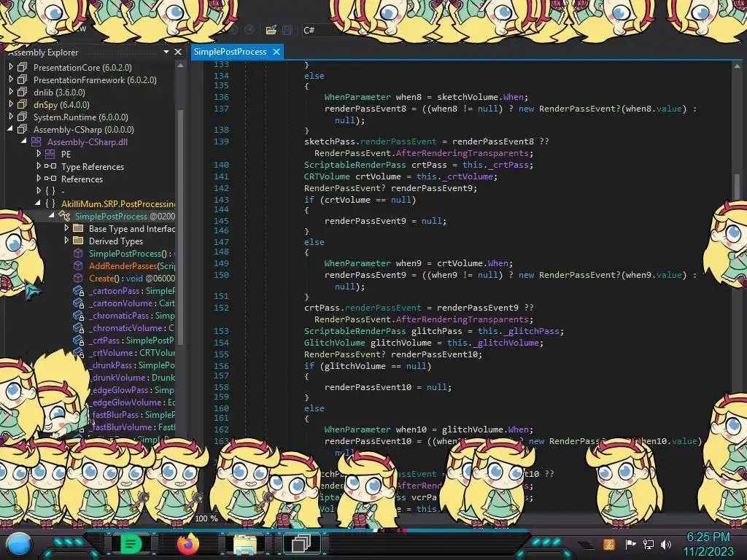Select the _crtPass field
This screenshot has width=747, height=560.
pyautogui.click(x=132, y=340)
